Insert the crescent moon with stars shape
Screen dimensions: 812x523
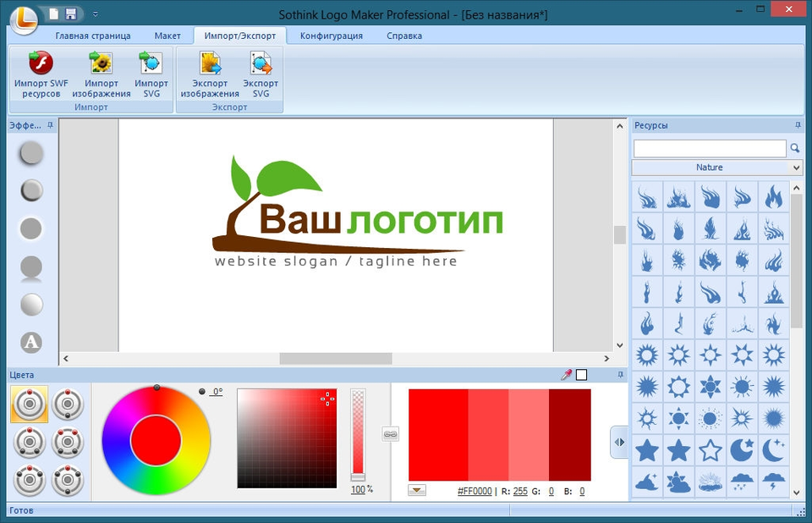(773, 450)
